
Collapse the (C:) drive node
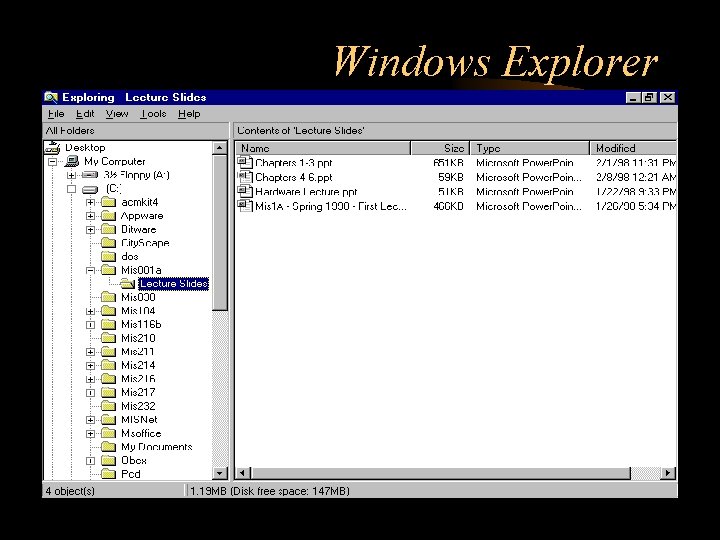click(x=71, y=189)
